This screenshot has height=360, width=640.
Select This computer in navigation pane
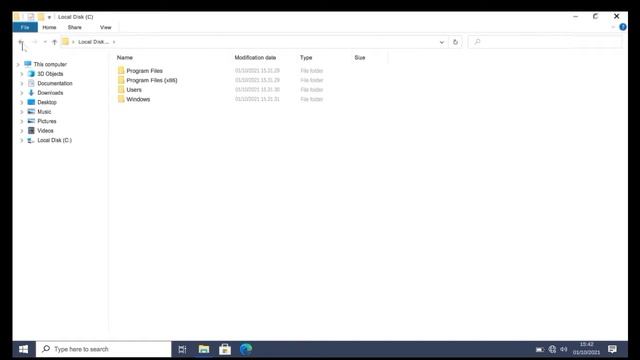50,64
